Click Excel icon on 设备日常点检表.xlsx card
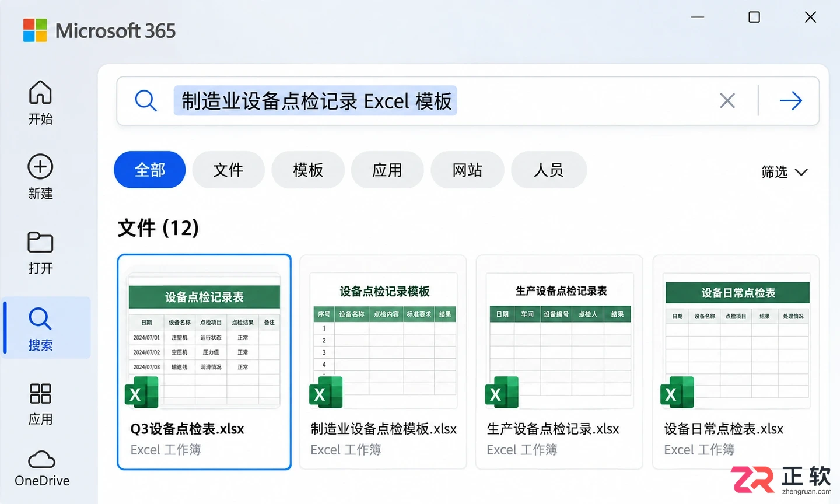Viewport: 840px width, 504px height. [x=677, y=393]
